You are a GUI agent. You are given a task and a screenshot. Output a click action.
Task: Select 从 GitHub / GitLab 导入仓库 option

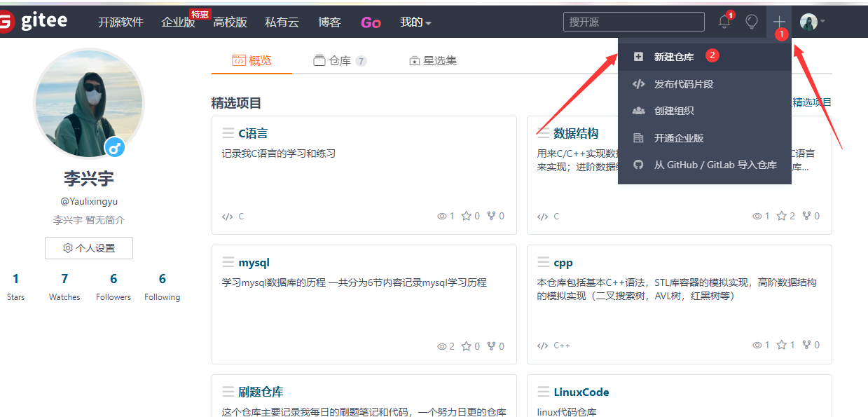click(705, 165)
